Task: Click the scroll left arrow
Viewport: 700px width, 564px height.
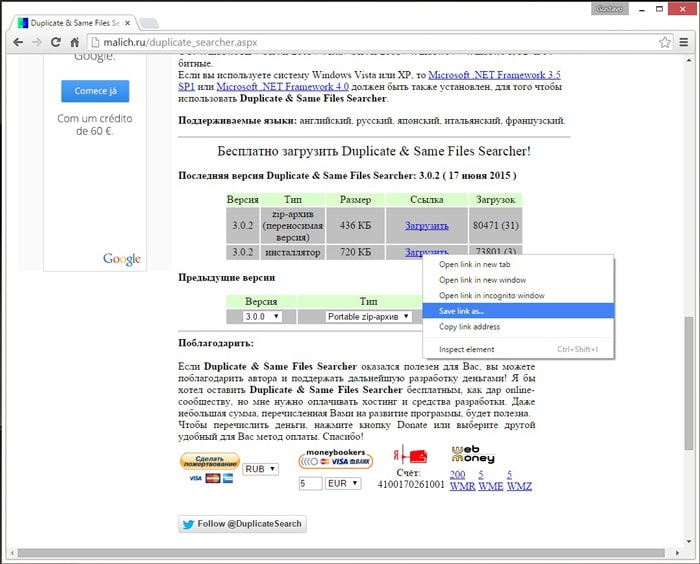Action: [12, 553]
